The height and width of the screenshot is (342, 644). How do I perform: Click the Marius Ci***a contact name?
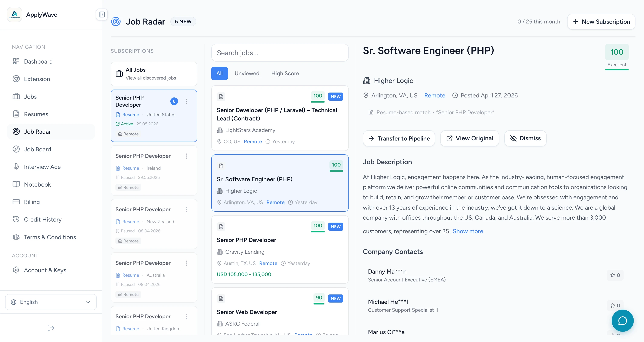(x=386, y=332)
